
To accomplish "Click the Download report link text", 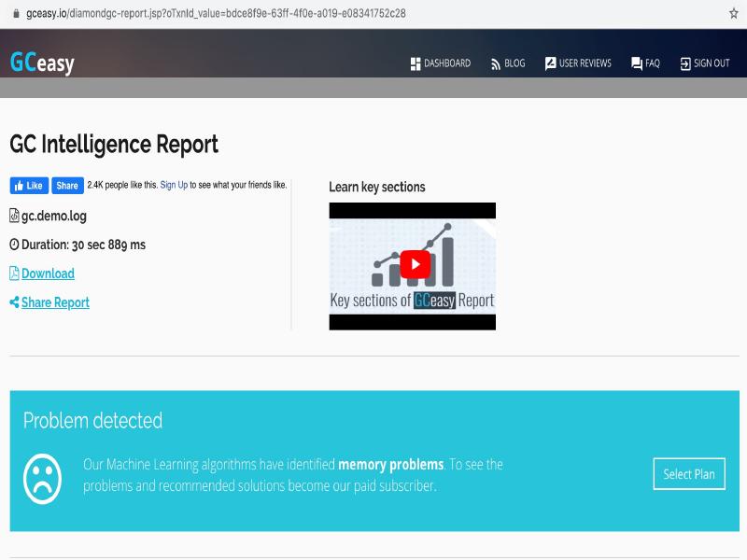I will (x=48, y=273).
